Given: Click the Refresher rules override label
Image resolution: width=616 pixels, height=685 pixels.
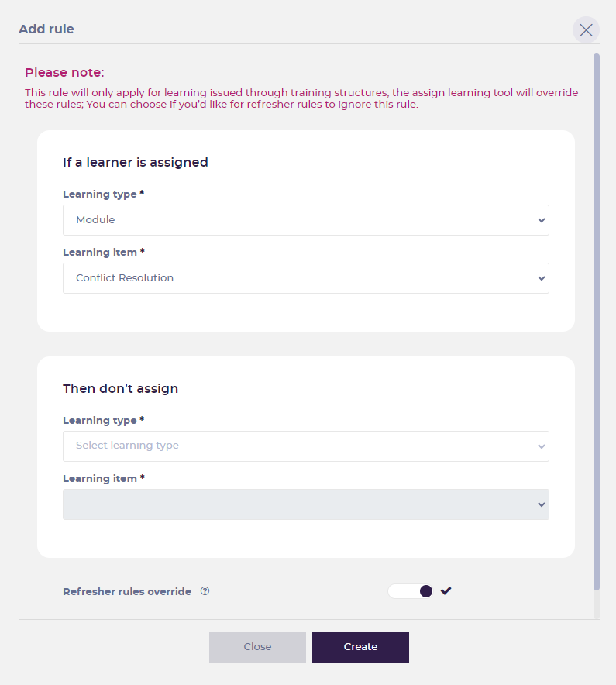Looking at the screenshot, I should point(127,591).
